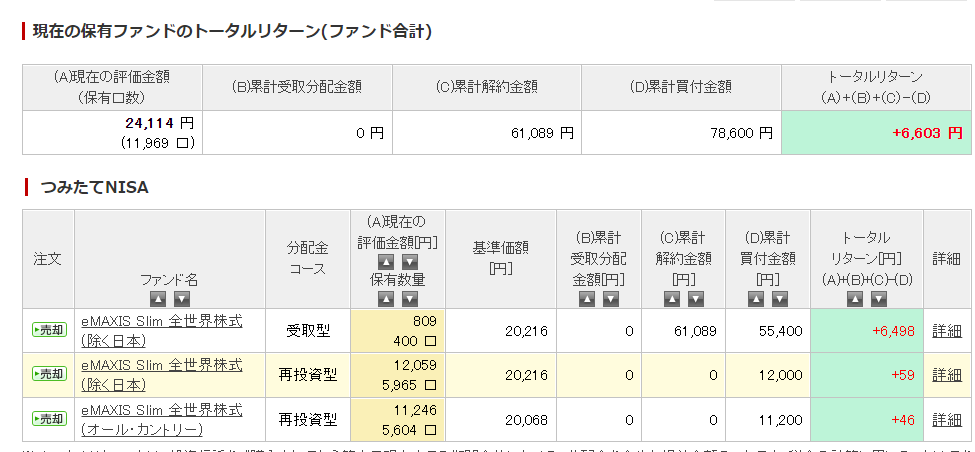The width and height of the screenshot is (975, 452).
Task: Sort (B) cumulative distributions descending
Action: pos(611,299)
